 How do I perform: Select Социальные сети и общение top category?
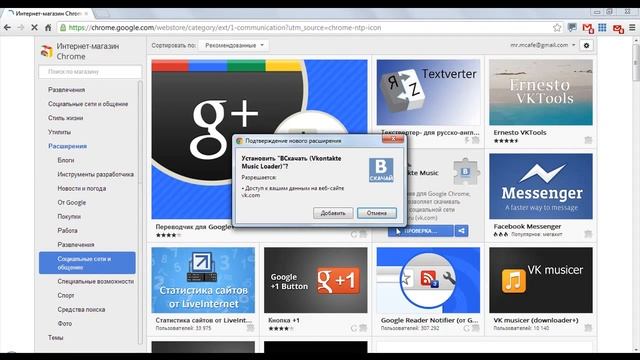point(88,104)
